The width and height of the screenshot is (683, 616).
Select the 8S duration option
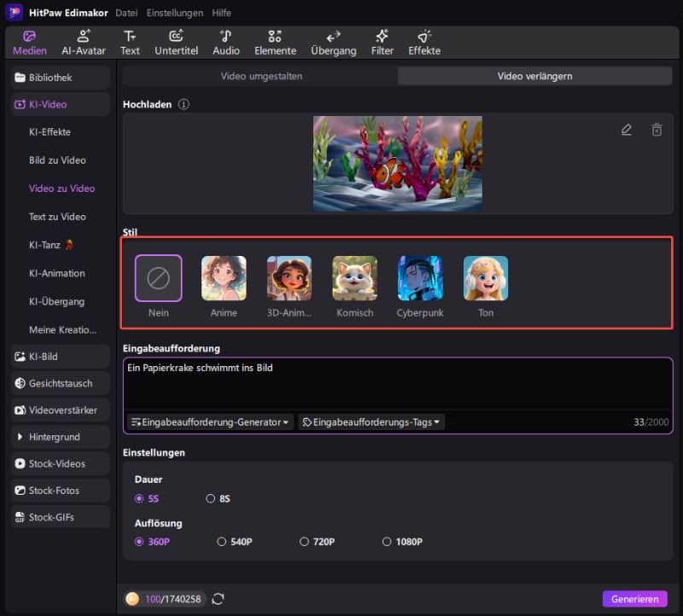click(211, 498)
